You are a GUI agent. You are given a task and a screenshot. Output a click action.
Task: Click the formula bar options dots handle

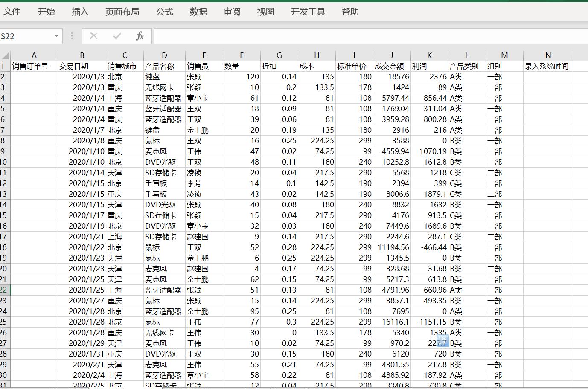tap(72, 36)
